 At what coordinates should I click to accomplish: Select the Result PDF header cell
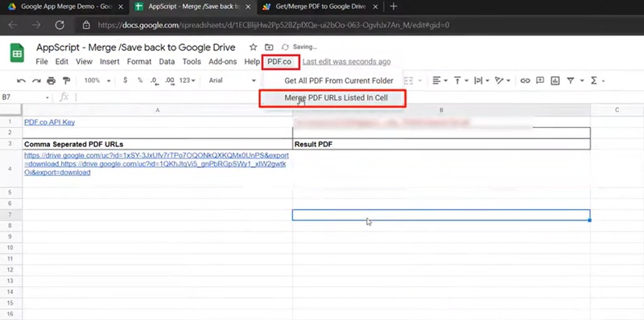[x=441, y=145]
